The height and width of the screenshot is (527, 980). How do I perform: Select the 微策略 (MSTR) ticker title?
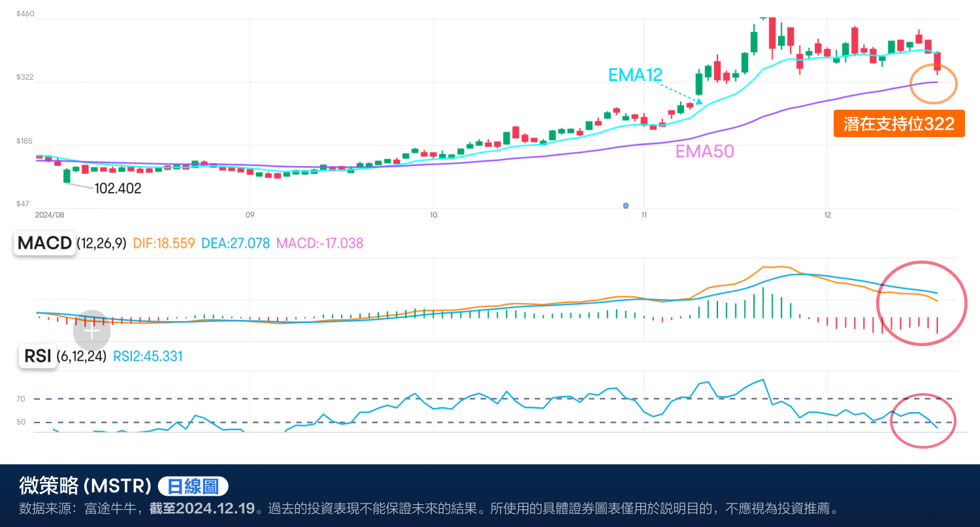(x=84, y=485)
